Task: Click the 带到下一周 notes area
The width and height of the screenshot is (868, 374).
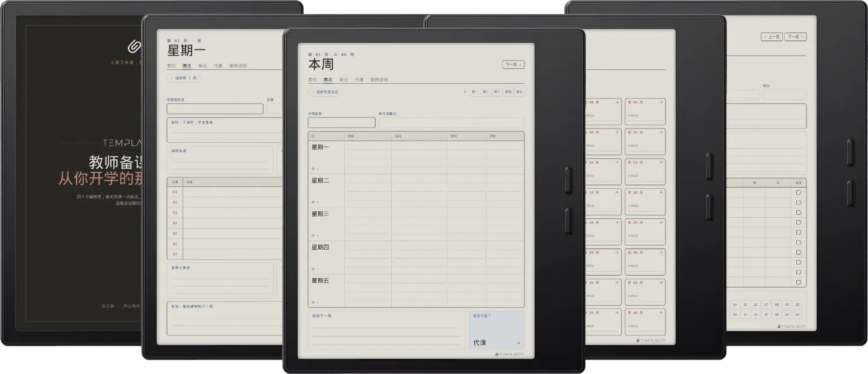Action: [x=386, y=330]
